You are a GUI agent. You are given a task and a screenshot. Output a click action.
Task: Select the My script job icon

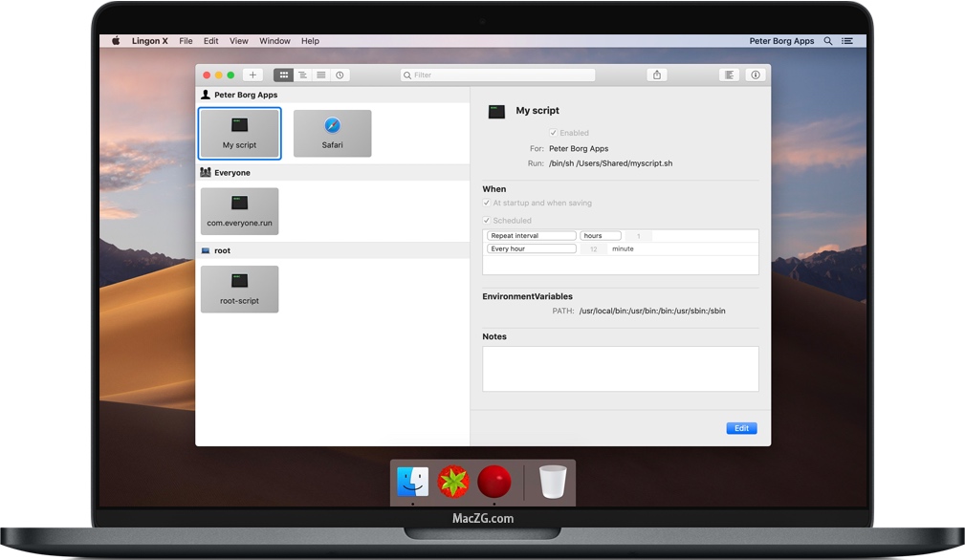239,133
